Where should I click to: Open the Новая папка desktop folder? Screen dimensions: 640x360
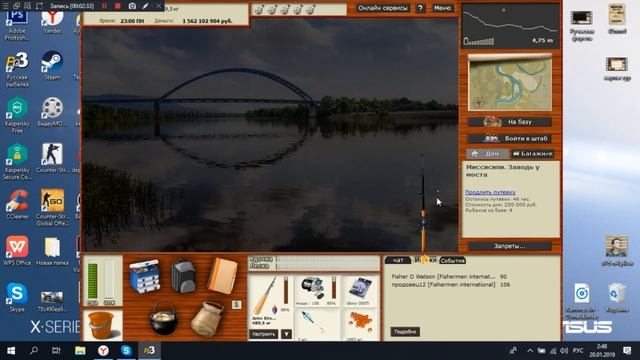52,251
